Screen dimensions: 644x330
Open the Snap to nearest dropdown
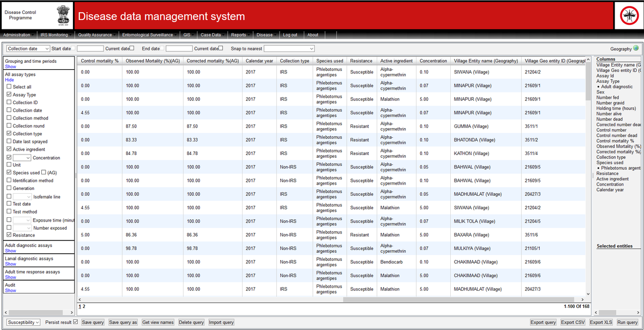[x=289, y=49]
